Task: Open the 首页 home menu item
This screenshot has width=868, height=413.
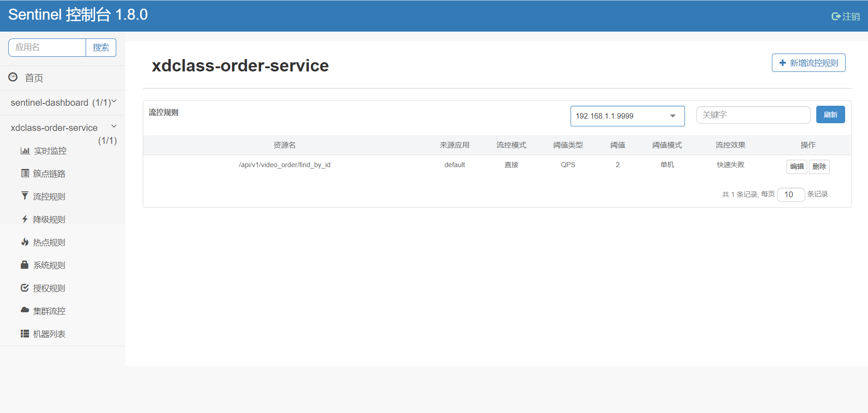Action: pyautogui.click(x=34, y=78)
